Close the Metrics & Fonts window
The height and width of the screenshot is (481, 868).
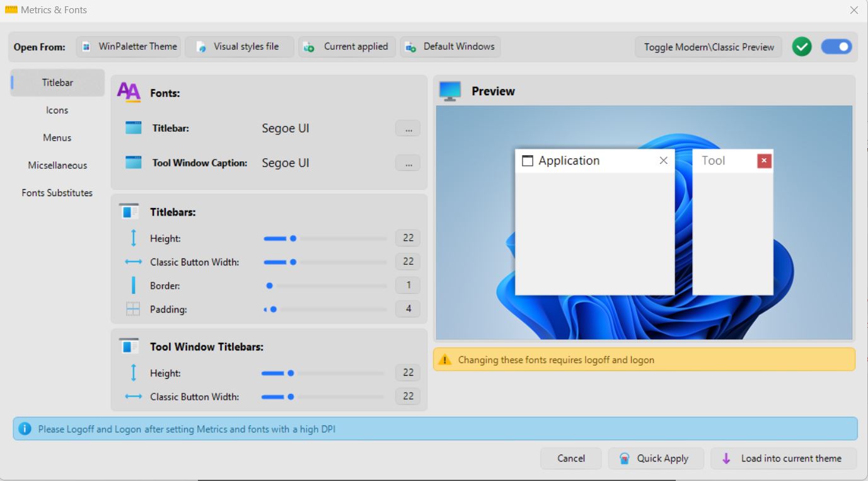click(854, 10)
